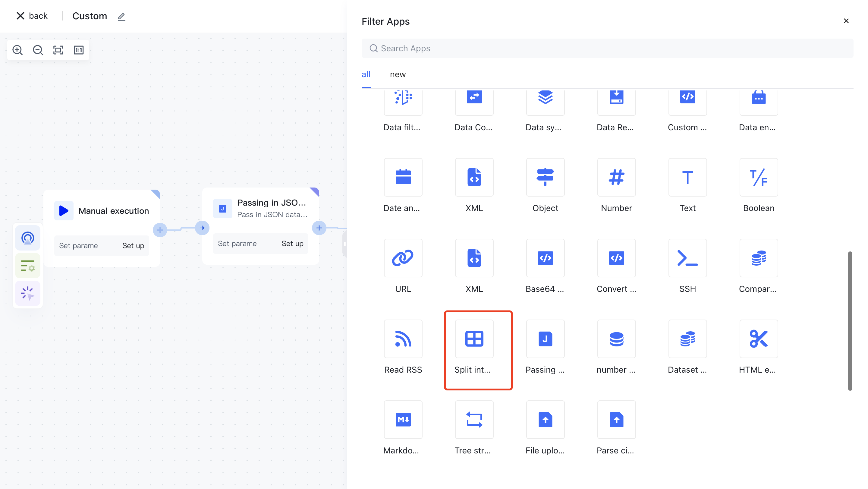The width and height of the screenshot is (868, 489).
Task: Click Set up on Passing in JSON node
Action: pyautogui.click(x=292, y=244)
